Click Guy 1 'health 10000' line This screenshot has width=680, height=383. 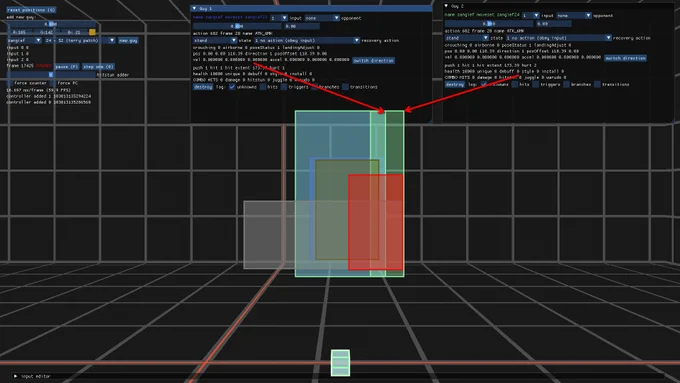click(x=252, y=74)
